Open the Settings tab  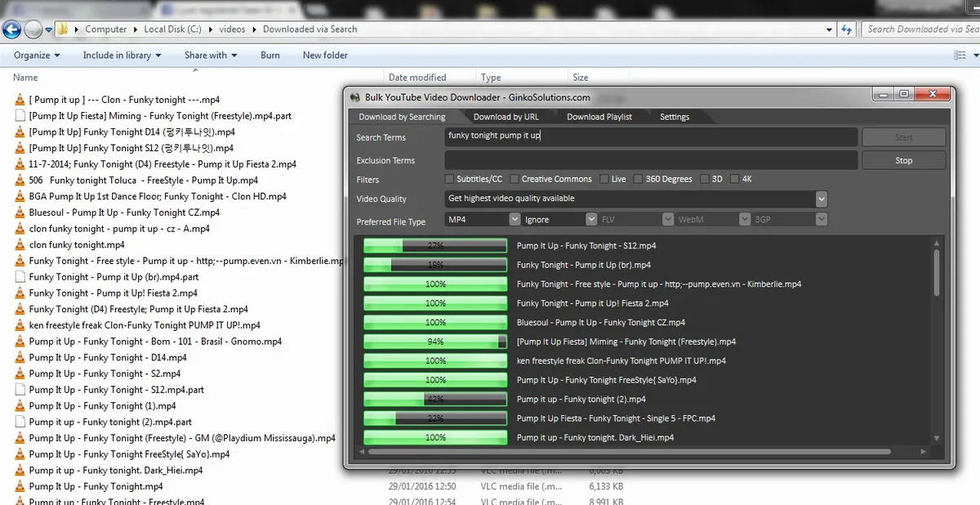click(674, 116)
